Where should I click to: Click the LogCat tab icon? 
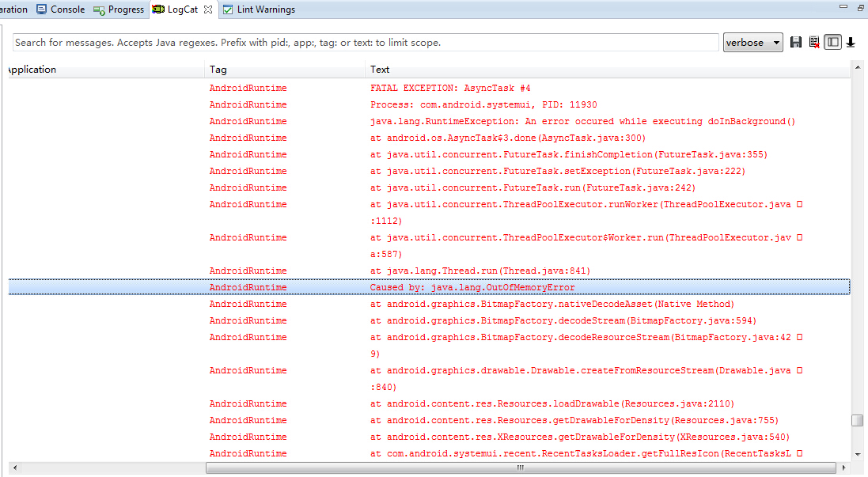pos(158,9)
